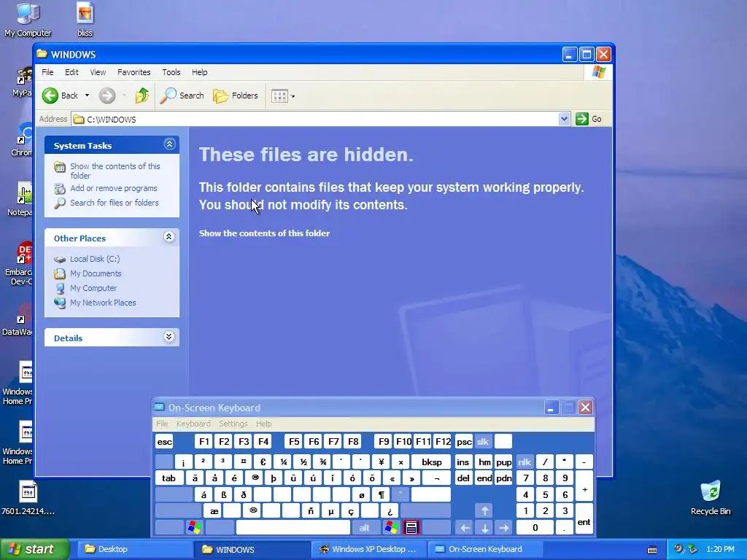
Task: Open the Favorites menu
Action: (x=134, y=72)
